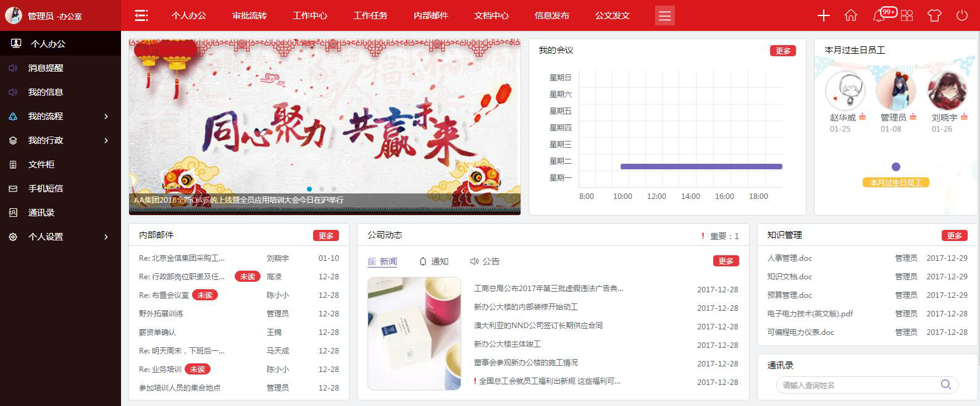Open 工作任务 in top navigation

(x=371, y=15)
